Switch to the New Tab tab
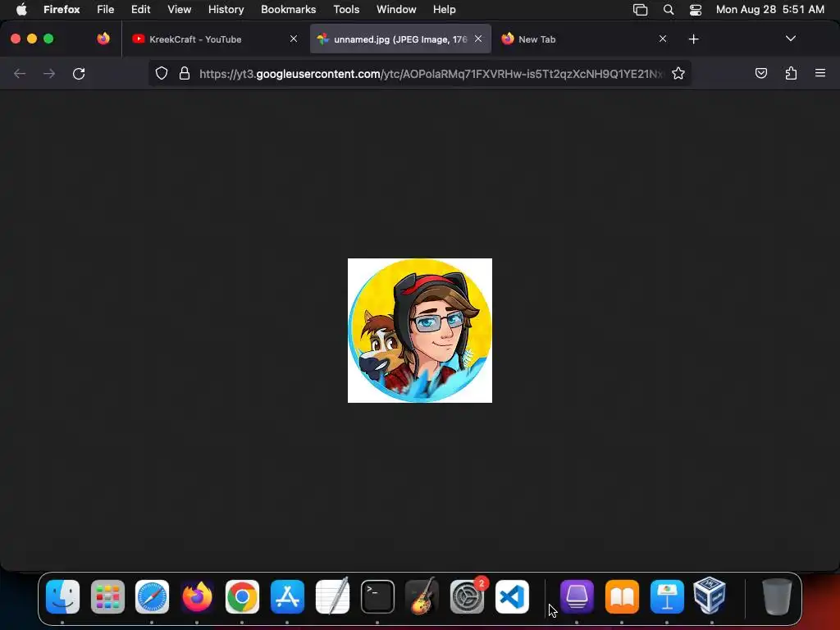The height and width of the screenshot is (630, 840). tap(585, 39)
